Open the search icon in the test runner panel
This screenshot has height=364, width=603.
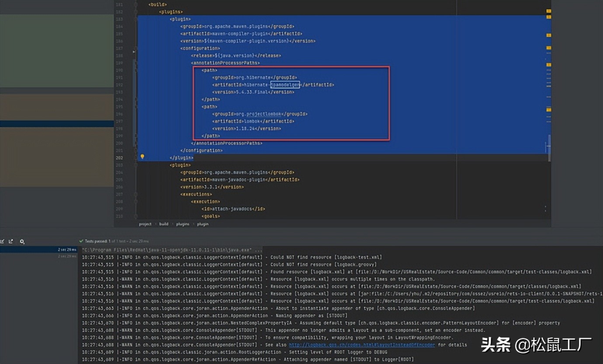tap(22, 241)
